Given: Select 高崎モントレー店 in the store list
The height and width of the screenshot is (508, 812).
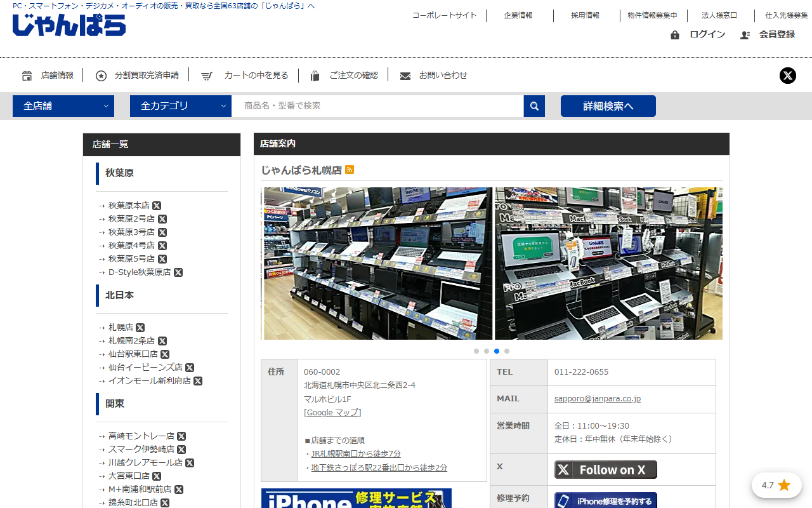Looking at the screenshot, I should pyautogui.click(x=141, y=436).
